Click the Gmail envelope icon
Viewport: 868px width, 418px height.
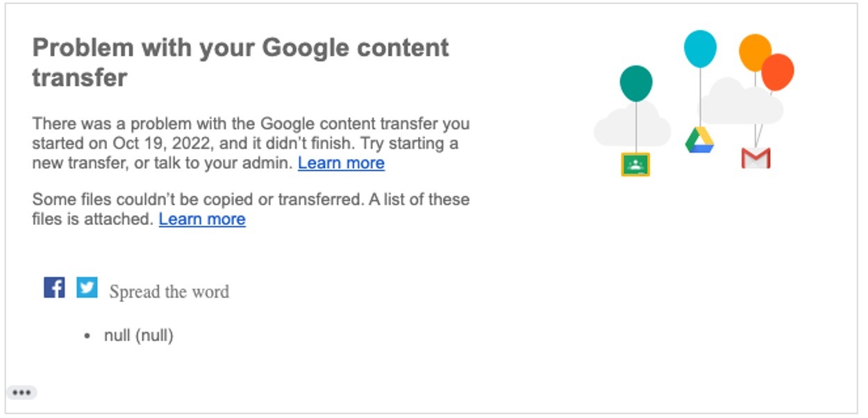tap(756, 158)
